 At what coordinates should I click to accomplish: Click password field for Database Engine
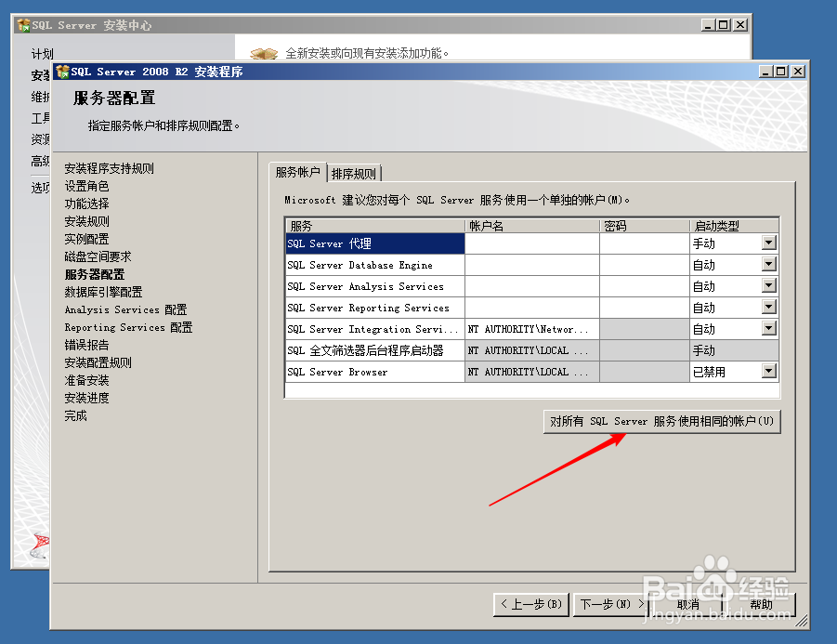point(645,265)
